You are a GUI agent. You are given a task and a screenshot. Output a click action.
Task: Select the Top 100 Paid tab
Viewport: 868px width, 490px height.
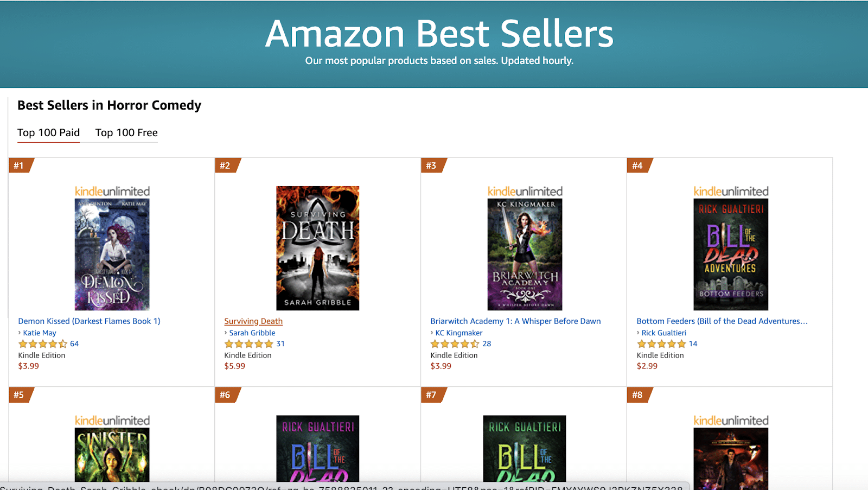coord(48,132)
